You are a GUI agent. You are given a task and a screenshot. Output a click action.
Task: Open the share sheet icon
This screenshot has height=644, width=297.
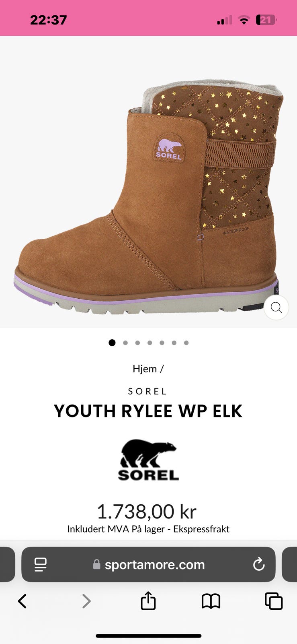[148, 601]
